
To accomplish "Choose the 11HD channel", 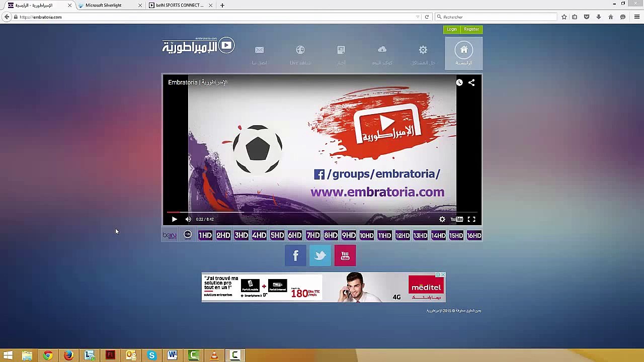I will [x=384, y=235].
